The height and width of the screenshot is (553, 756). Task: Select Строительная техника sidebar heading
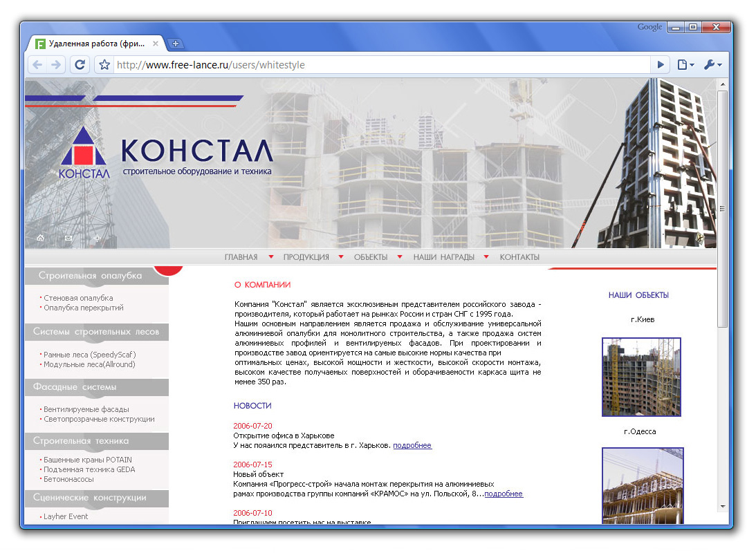point(81,441)
